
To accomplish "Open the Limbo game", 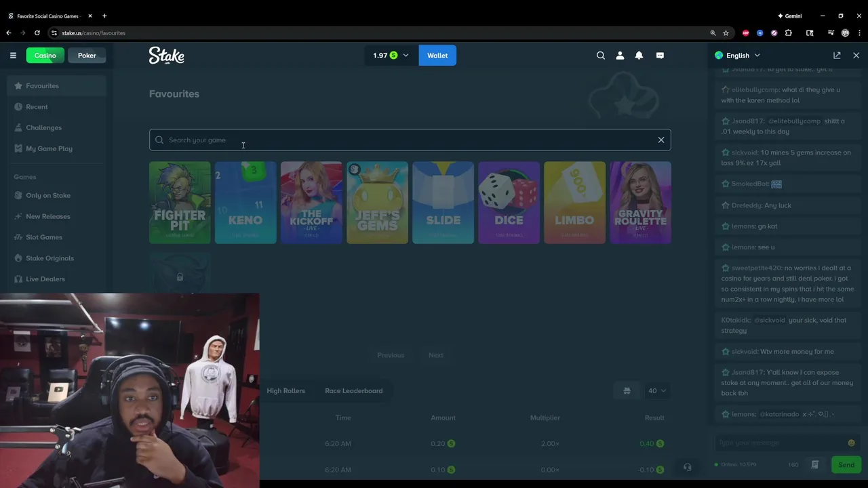I will click(574, 202).
